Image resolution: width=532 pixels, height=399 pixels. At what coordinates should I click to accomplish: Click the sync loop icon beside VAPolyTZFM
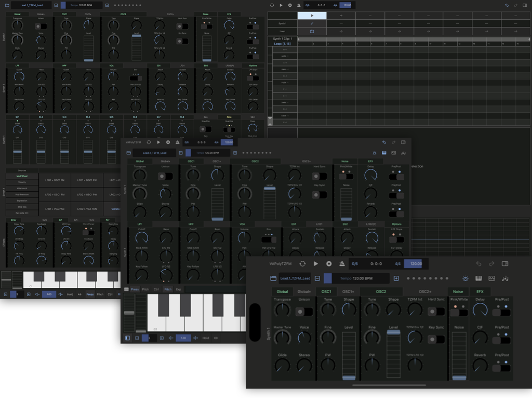(302, 264)
